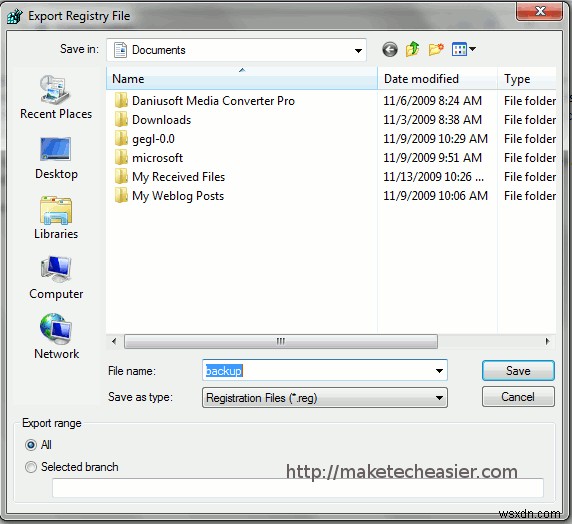Create a new folder with toolbar icon

point(436,49)
